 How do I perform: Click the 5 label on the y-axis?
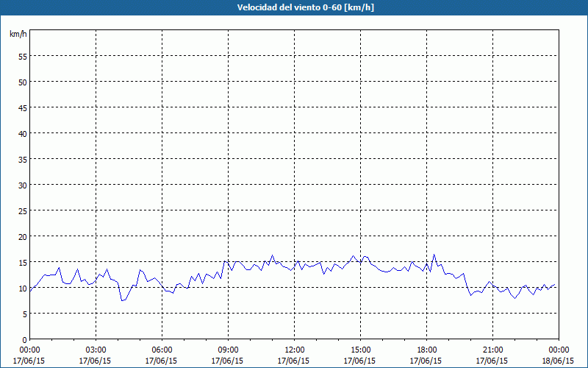click(25, 314)
